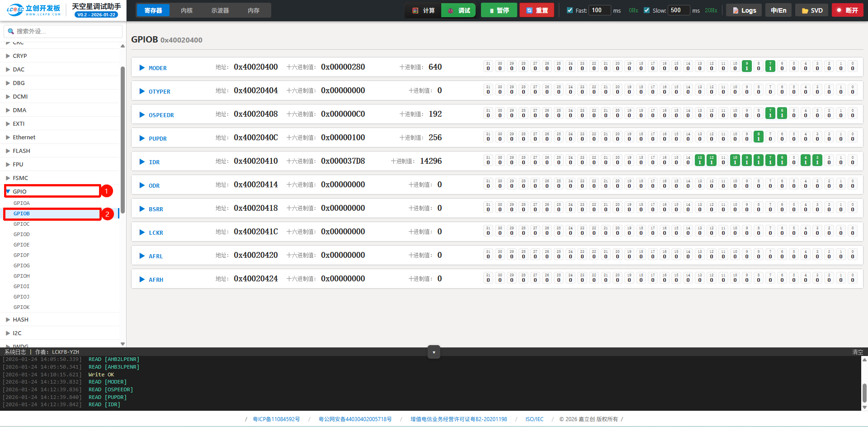The width and height of the screenshot is (868, 427).
Task: Switch language with 中/En button
Action: tap(778, 10)
